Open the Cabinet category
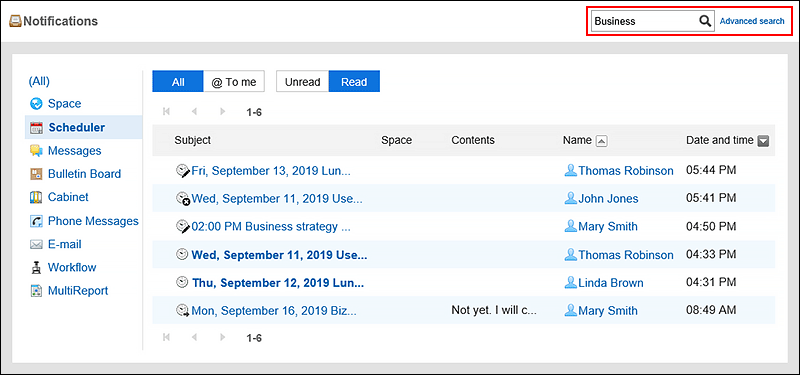 (68, 197)
